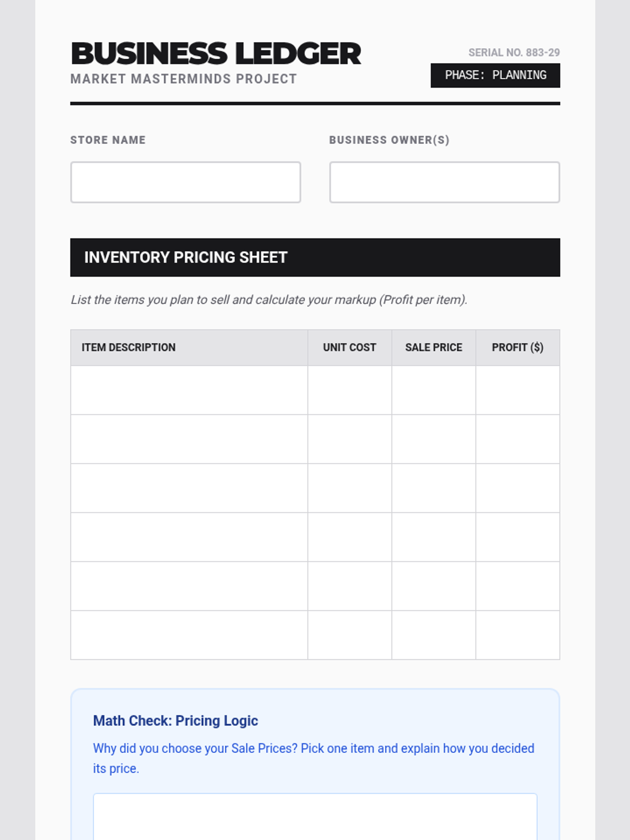The image size is (630, 840).
Task: Click the Business Owner(s) input field
Action: 444,182
